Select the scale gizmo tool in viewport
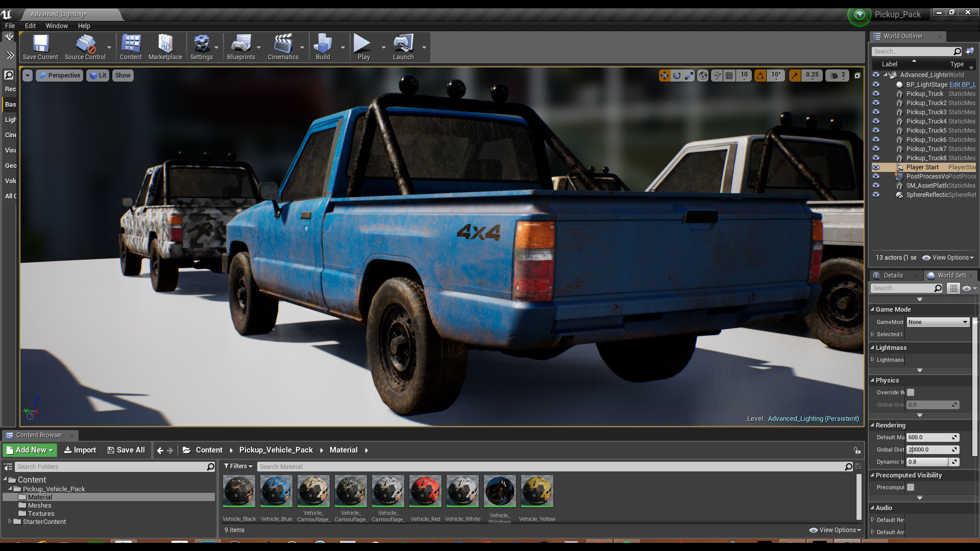Screen dimensions: 980x551 click(689, 76)
